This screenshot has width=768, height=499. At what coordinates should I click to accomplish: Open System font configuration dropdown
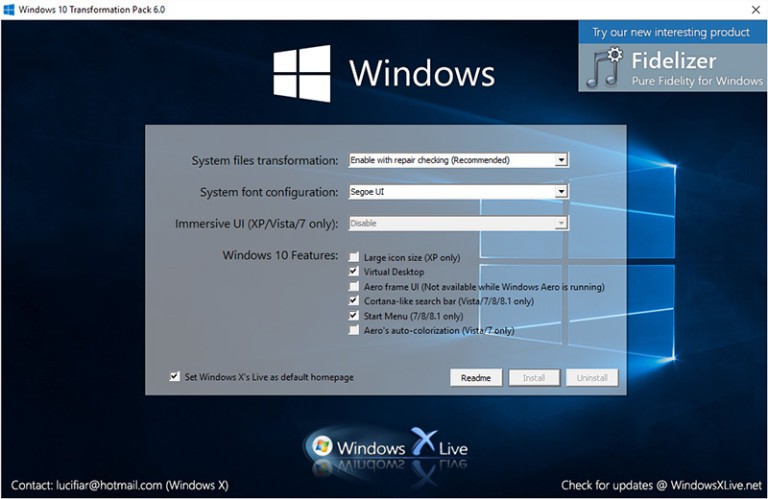458,191
